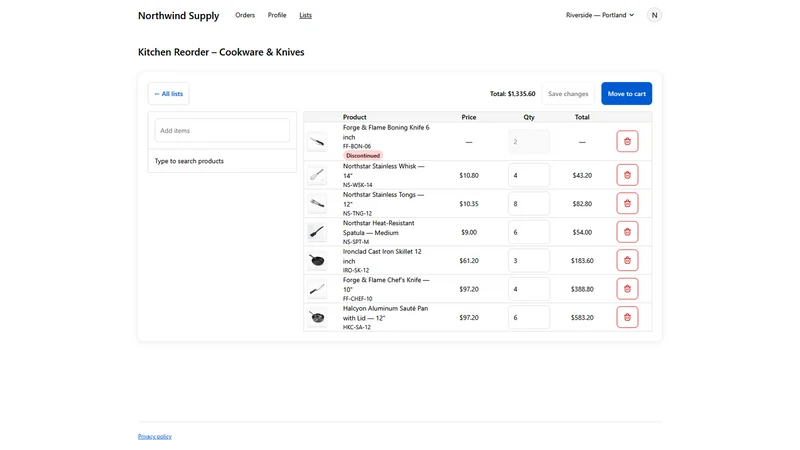The image size is (800, 450).
Task: Go to Northwind Supply home
Action: coord(179,16)
